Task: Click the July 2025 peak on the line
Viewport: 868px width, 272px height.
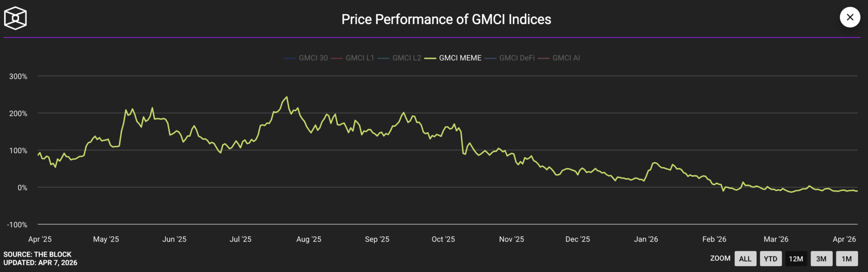Action: click(287, 97)
